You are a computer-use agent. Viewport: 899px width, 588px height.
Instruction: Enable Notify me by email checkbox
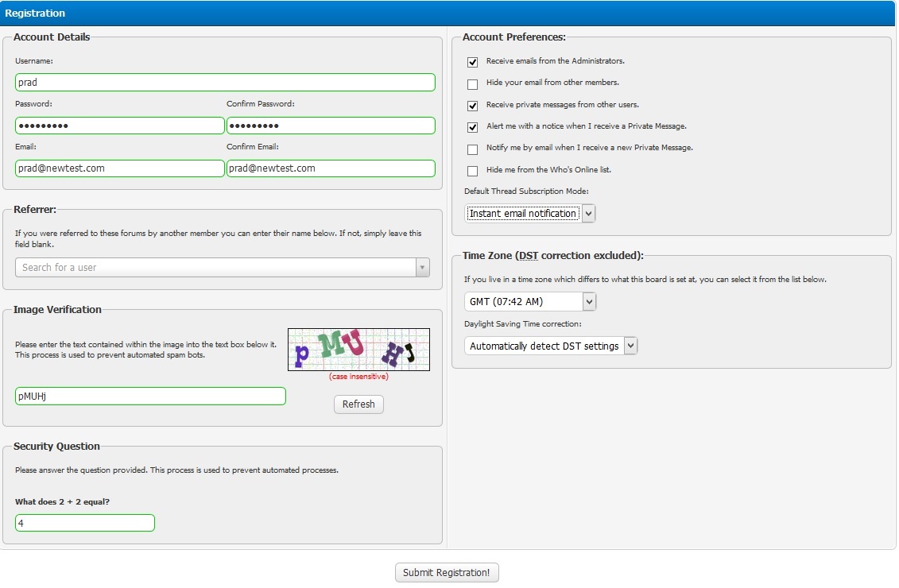(x=473, y=149)
